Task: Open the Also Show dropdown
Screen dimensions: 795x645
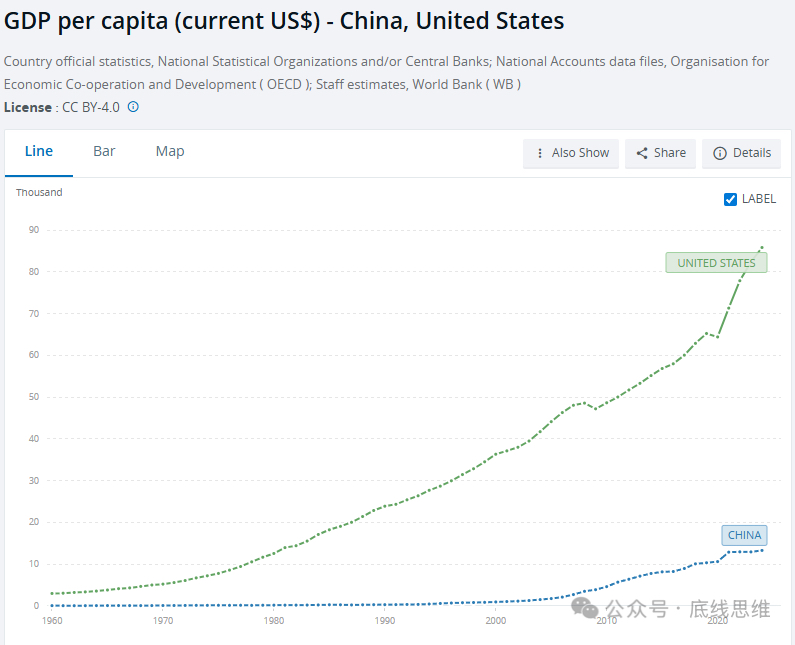Action: (x=571, y=153)
